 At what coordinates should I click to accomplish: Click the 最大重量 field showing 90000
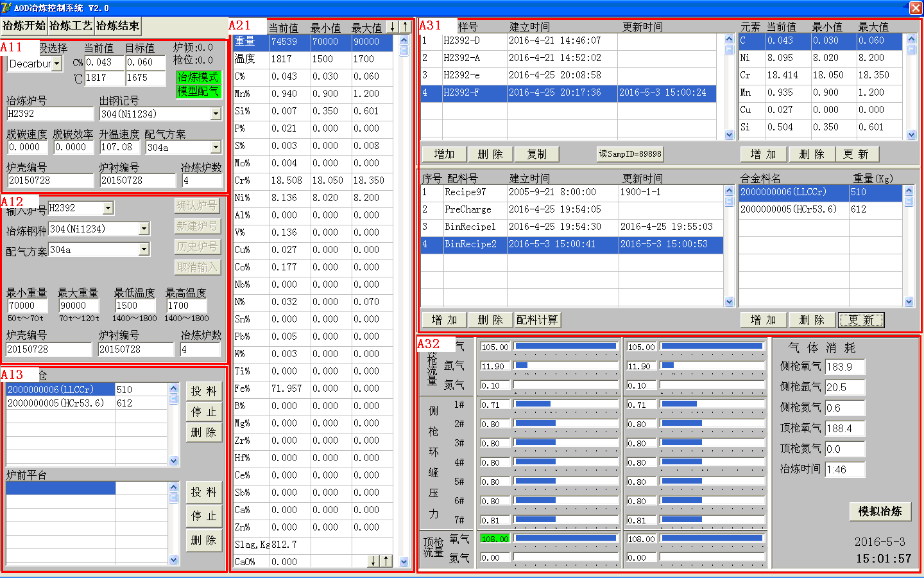78,306
